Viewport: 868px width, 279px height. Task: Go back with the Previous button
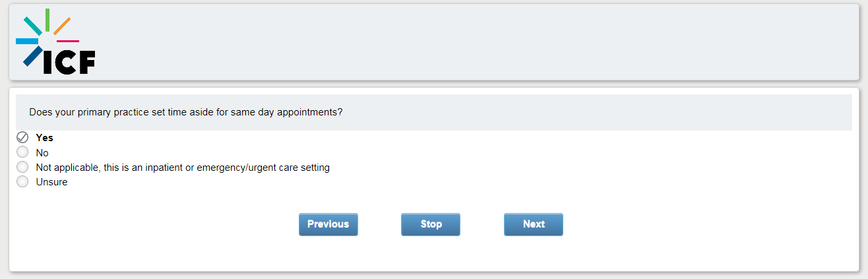(328, 224)
